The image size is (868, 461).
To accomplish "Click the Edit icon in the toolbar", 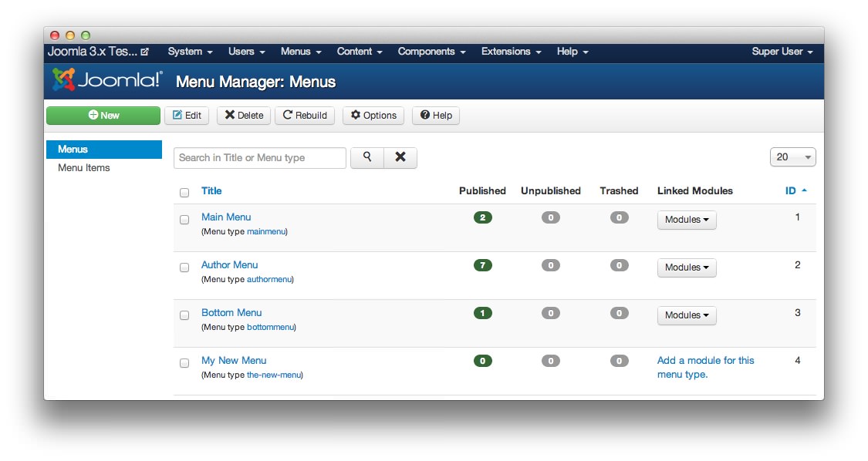I will tap(187, 115).
